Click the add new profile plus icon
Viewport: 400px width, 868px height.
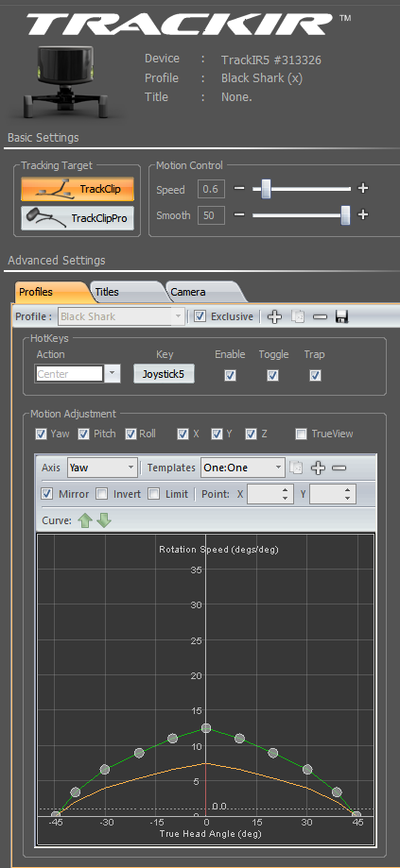[275, 316]
